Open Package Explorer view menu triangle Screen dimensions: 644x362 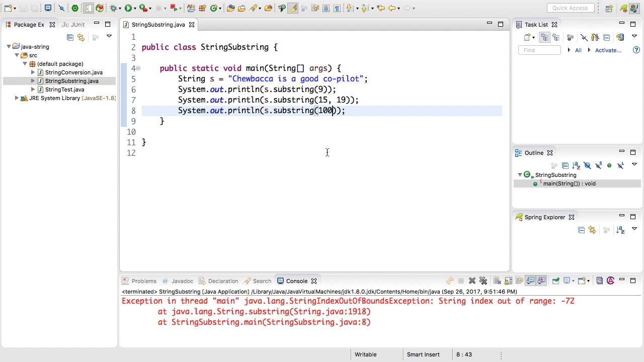[x=109, y=36]
